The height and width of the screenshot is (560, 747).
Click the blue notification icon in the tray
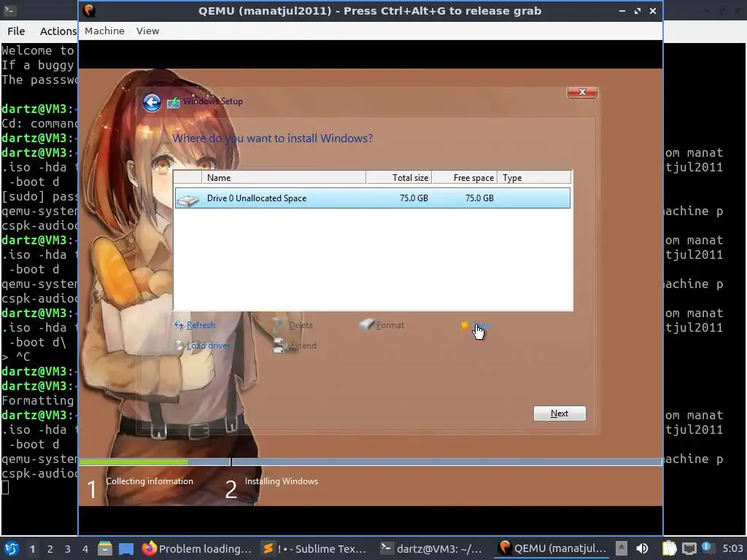point(708,548)
